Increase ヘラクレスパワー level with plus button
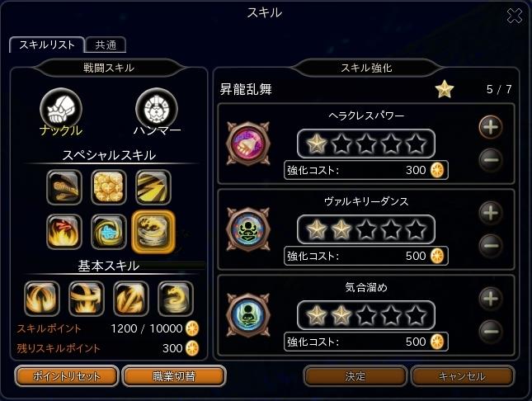The width and height of the screenshot is (532, 401). [491, 127]
